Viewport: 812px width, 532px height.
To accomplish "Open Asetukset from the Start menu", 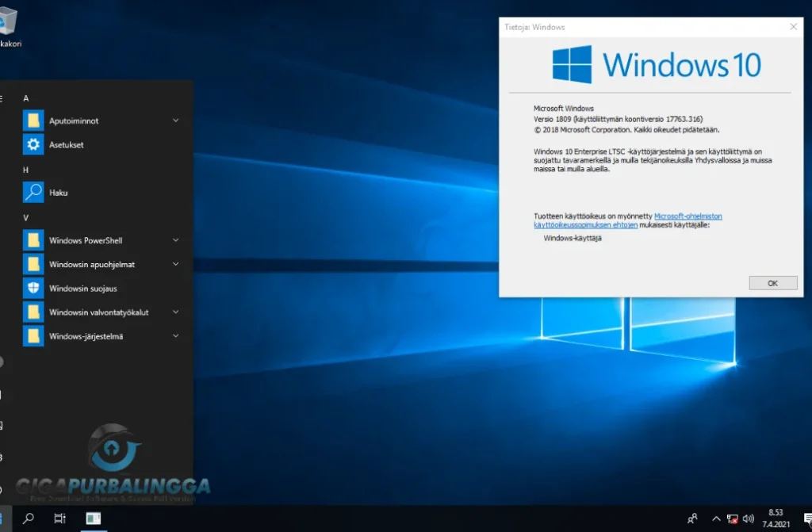I will pyautogui.click(x=67, y=144).
